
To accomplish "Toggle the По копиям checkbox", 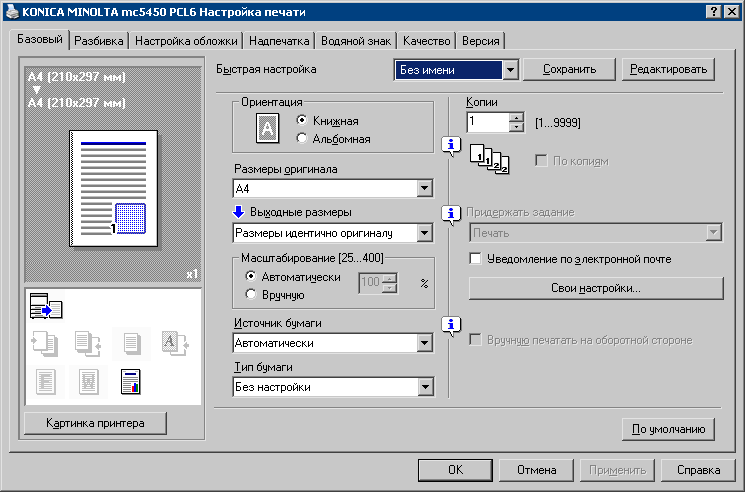I will 541,161.
